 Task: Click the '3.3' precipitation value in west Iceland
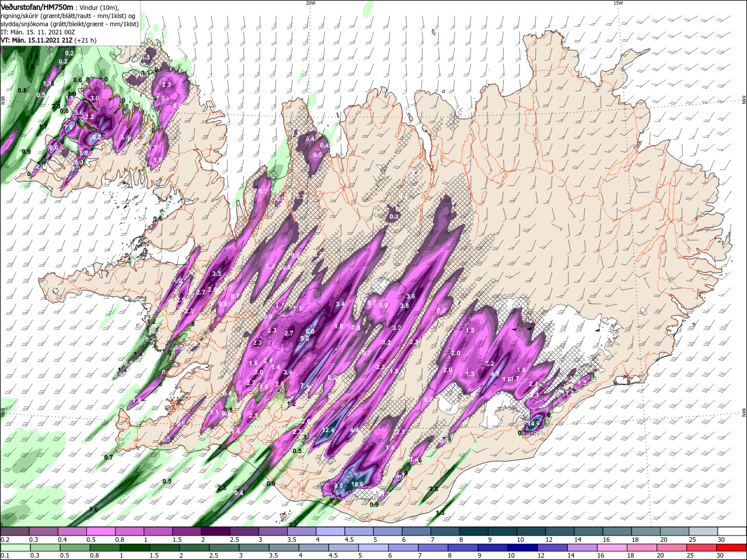click(x=217, y=274)
